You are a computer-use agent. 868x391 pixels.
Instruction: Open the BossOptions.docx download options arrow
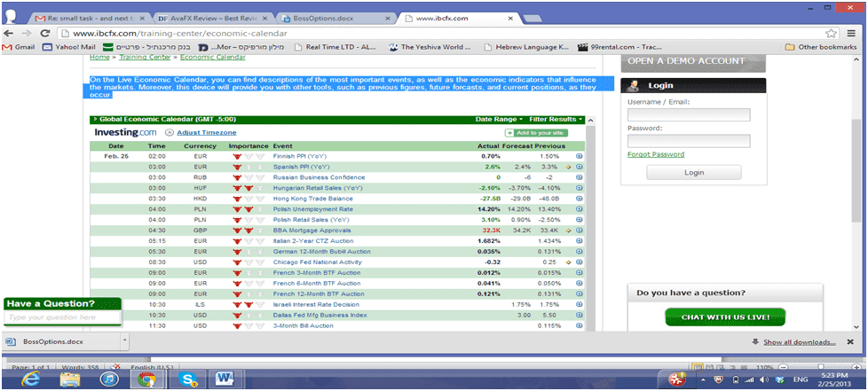[x=124, y=341]
